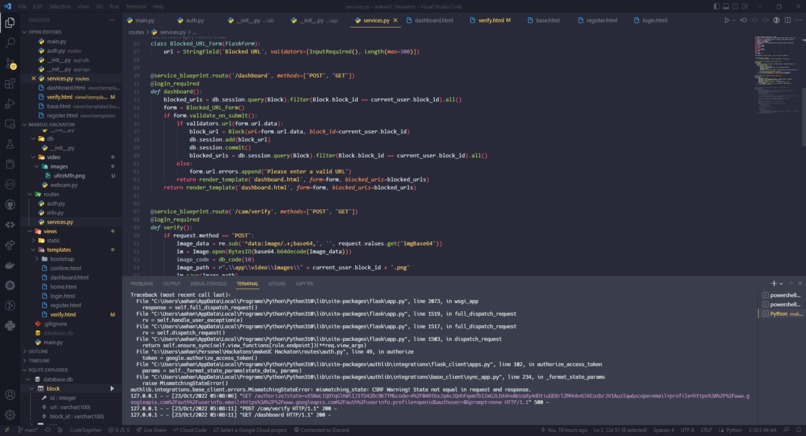The image size is (806, 436).
Task: Open the Python icon in activity bar
Action: click(10, 326)
